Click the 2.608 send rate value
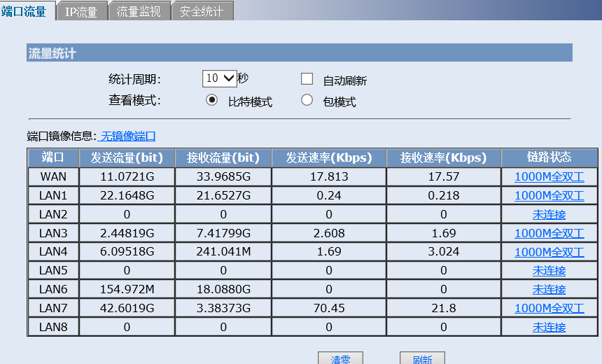602x364 pixels. click(x=329, y=233)
